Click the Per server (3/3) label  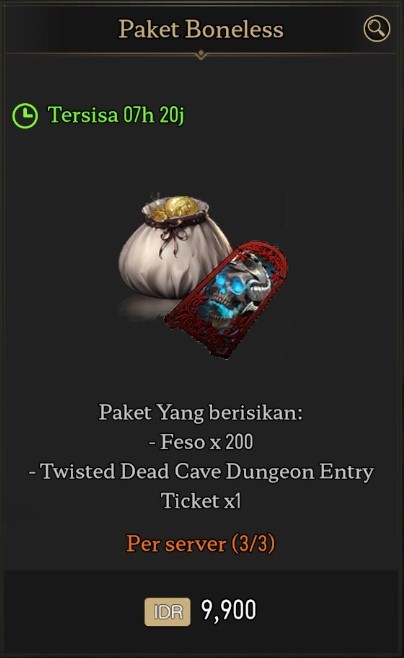click(201, 543)
